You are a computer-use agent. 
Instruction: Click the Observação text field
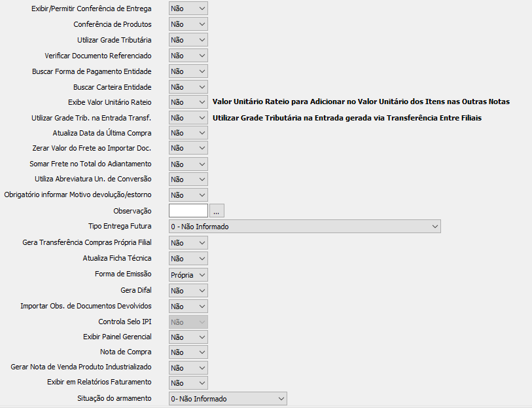point(188,211)
